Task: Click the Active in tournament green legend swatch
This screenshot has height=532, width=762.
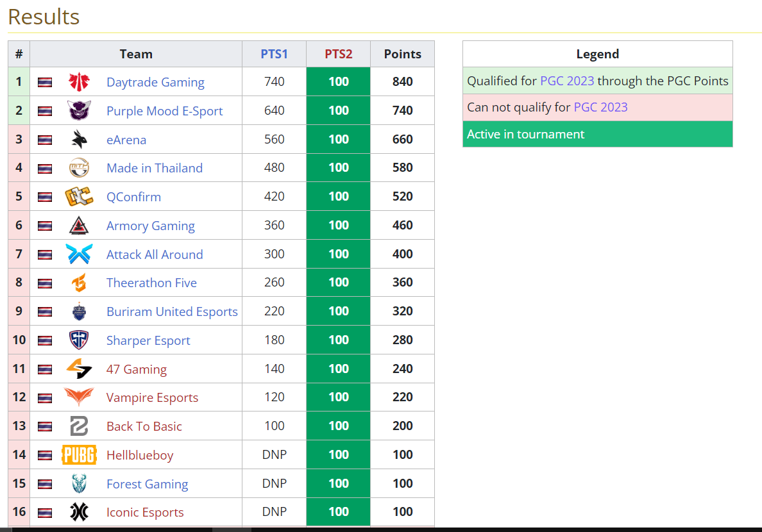Action: 597,134
